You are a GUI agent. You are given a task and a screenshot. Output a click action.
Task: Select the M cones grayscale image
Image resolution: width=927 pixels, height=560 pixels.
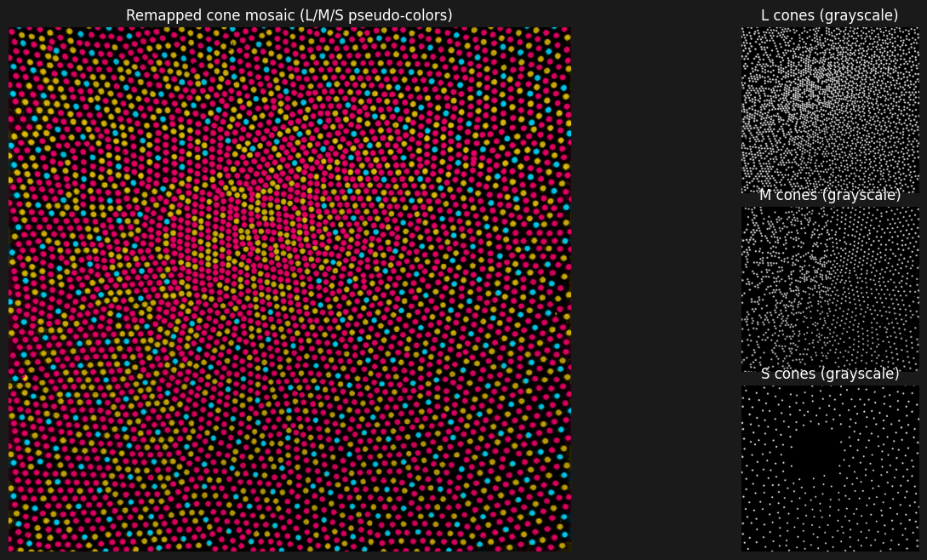pos(830,289)
